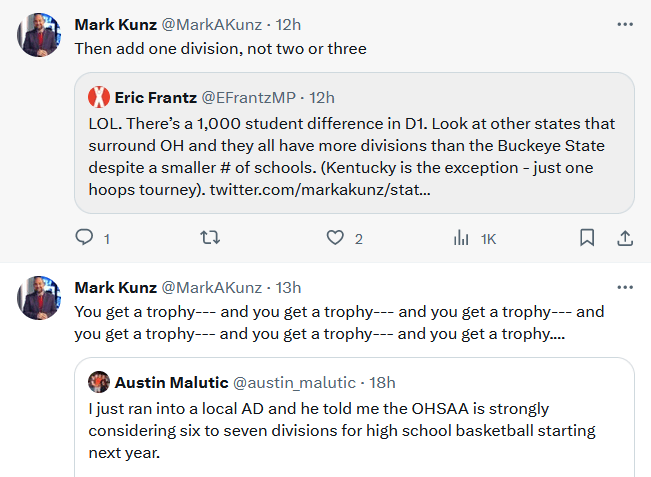The image size is (651, 477).
Task: Open Mark Kunz name link on first tweet
Action: coord(114,23)
